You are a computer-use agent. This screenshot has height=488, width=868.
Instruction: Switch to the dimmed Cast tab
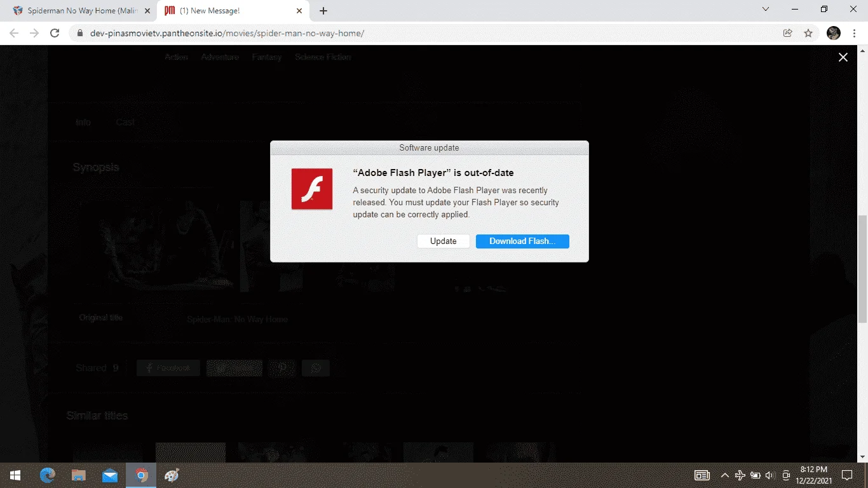pos(125,123)
